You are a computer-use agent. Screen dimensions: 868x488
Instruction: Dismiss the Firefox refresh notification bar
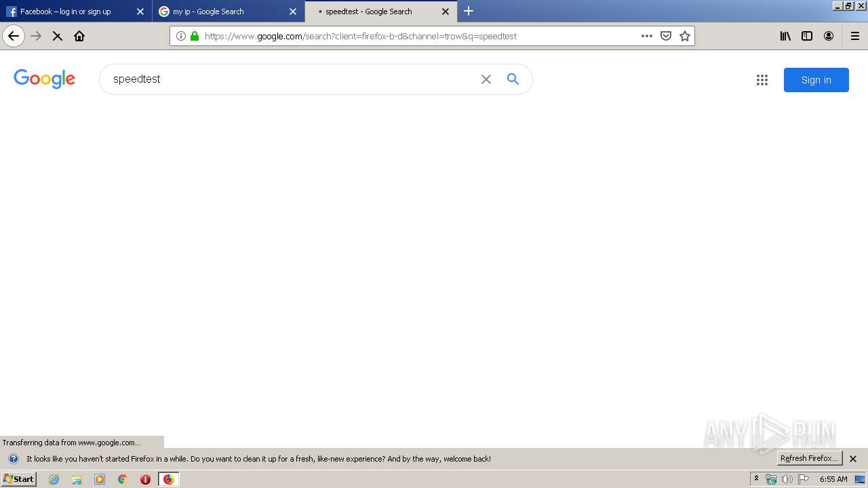[x=854, y=459]
